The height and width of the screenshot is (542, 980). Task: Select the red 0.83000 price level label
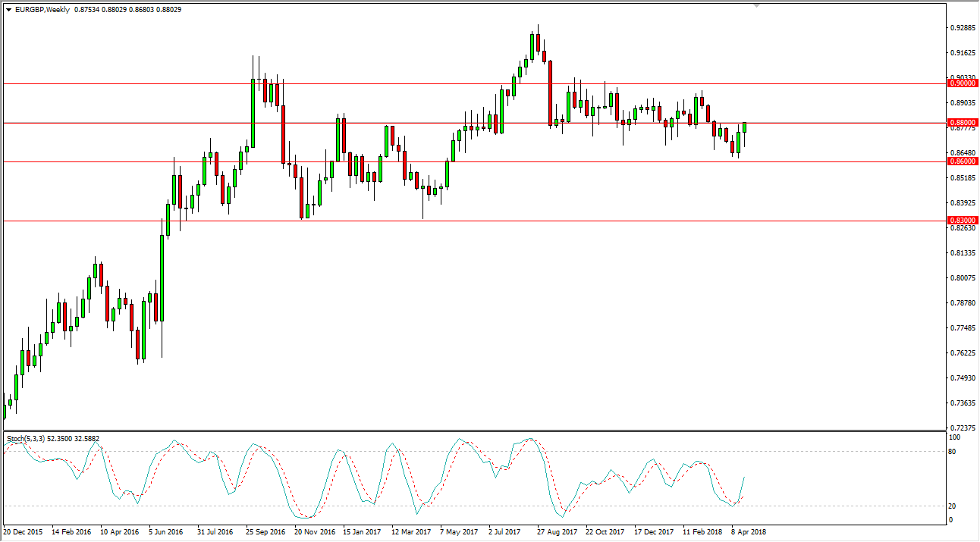click(962, 220)
